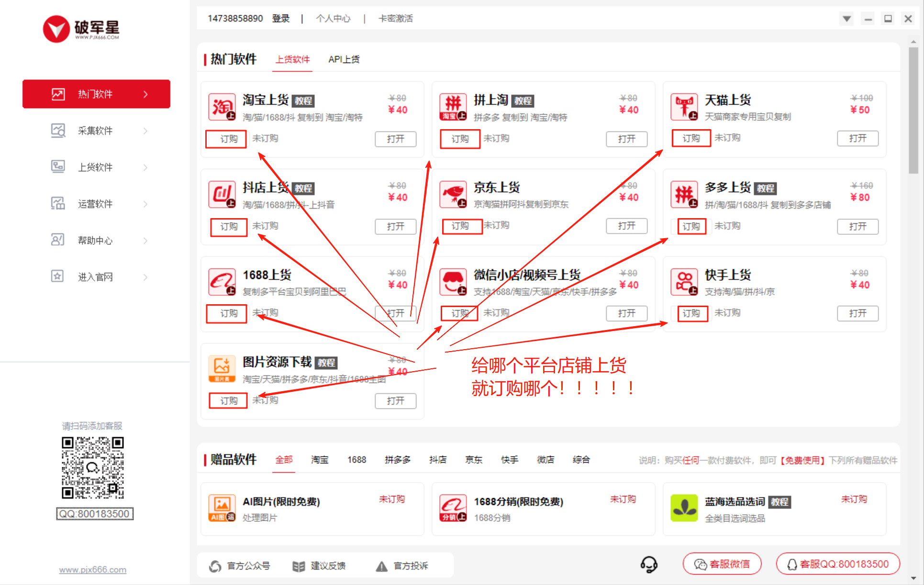Click the Blue Ocean keyword selection icon
Screen dimensions: 924x585
684,508
